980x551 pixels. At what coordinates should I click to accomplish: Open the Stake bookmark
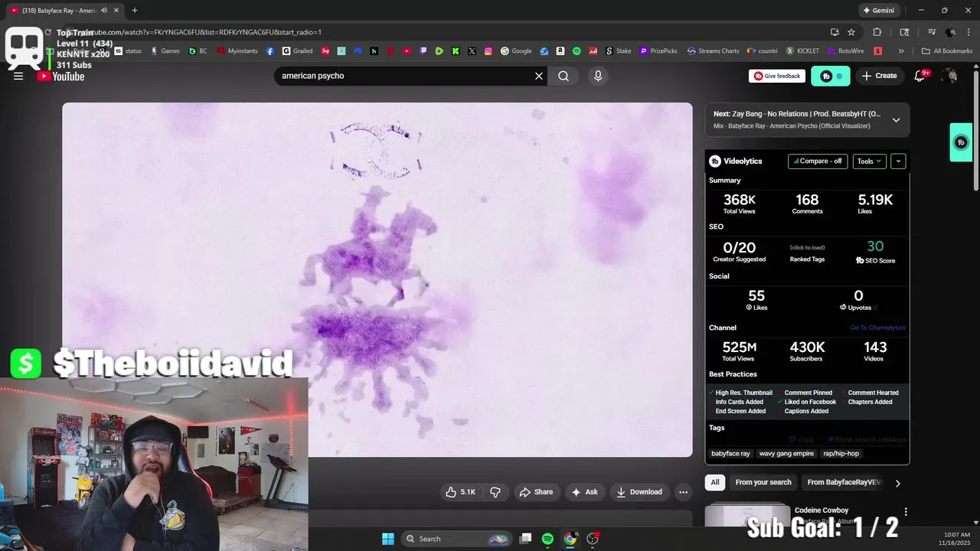pos(619,51)
